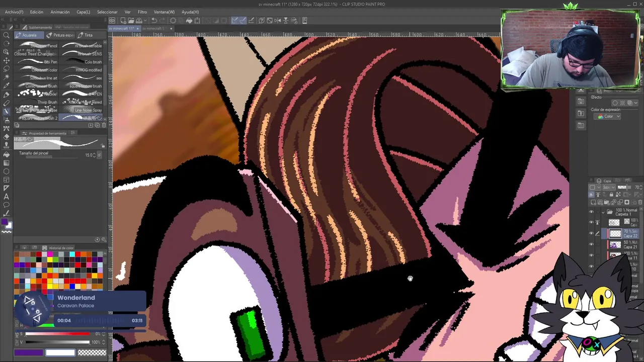The width and height of the screenshot is (644, 362).
Task: Toggle clip to layer below
Action: point(591,194)
